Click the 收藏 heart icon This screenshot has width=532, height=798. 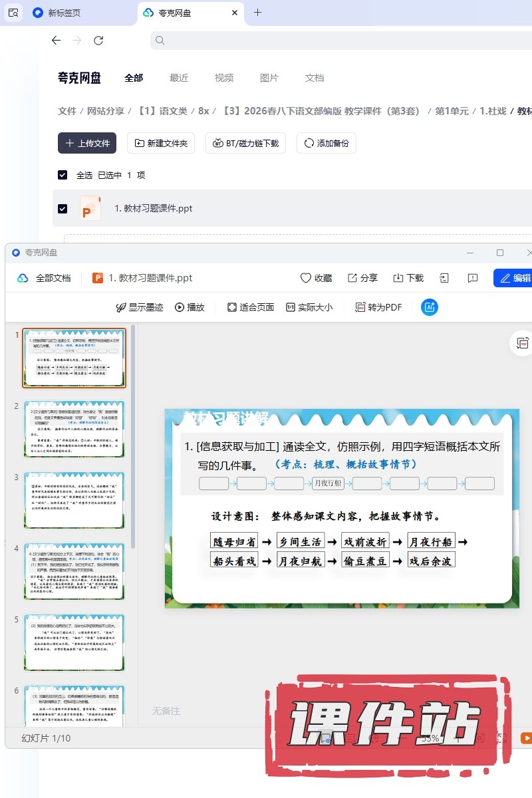click(306, 278)
